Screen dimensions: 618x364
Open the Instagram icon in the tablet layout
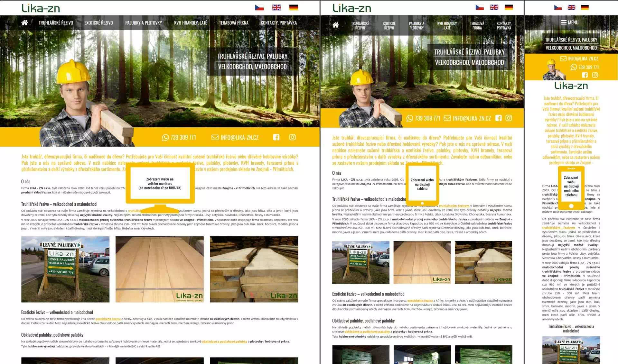(509, 118)
